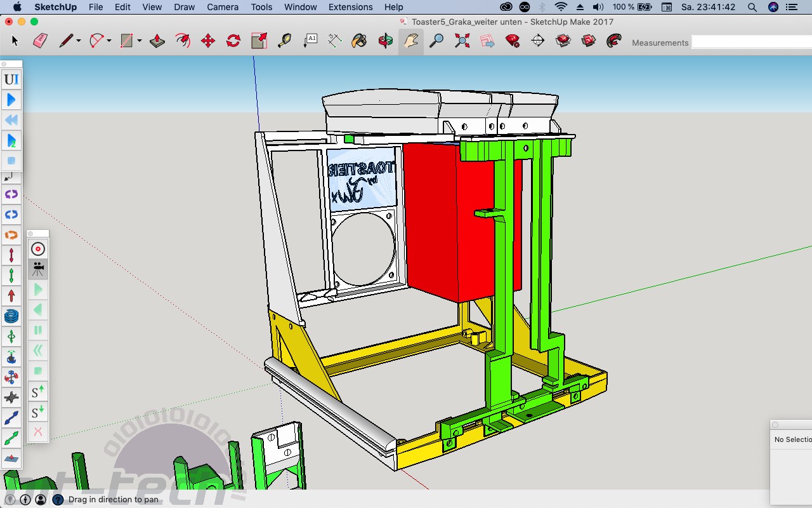812x508 pixels.
Task: Expand the Shape tool dropdown arrow
Action: click(139, 41)
